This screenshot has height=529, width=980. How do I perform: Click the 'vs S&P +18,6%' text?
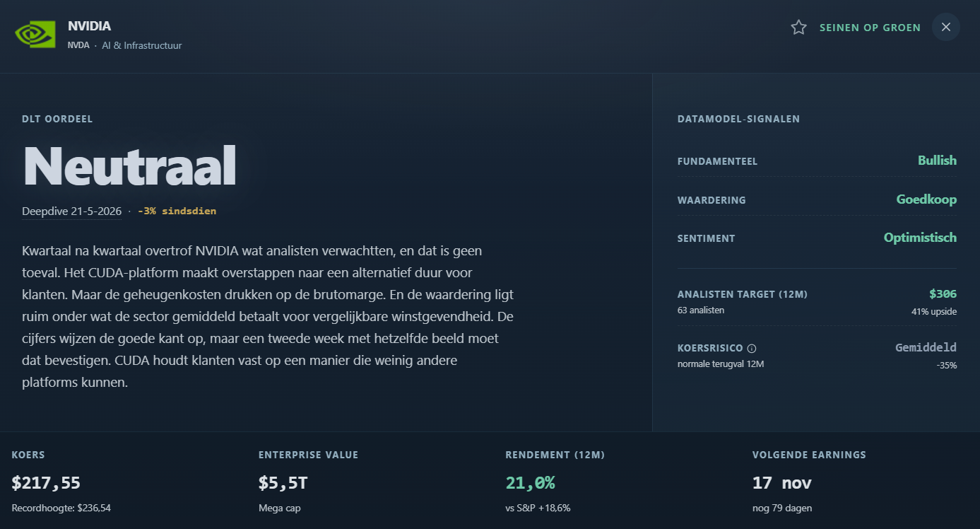pos(538,508)
